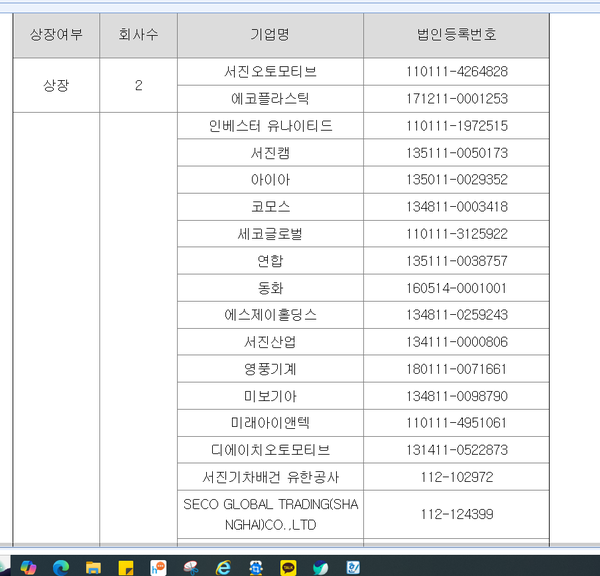This screenshot has height=576, width=600.
Task: Select the 영풍기계 cell
Action: coord(270,369)
